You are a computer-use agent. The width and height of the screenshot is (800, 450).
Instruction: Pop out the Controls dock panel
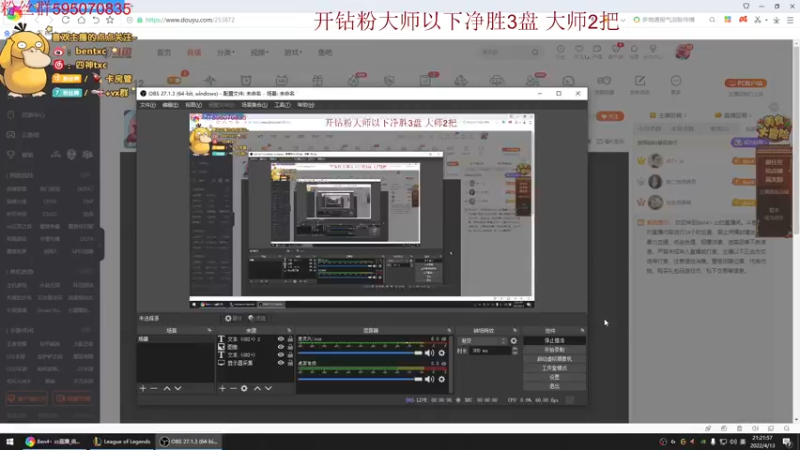pos(582,331)
